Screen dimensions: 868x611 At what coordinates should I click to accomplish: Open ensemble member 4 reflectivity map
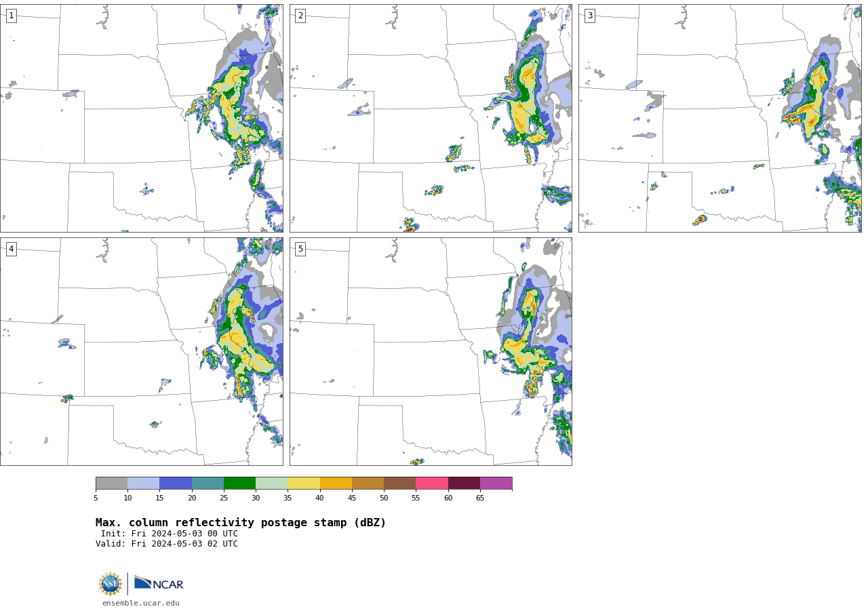(x=142, y=351)
